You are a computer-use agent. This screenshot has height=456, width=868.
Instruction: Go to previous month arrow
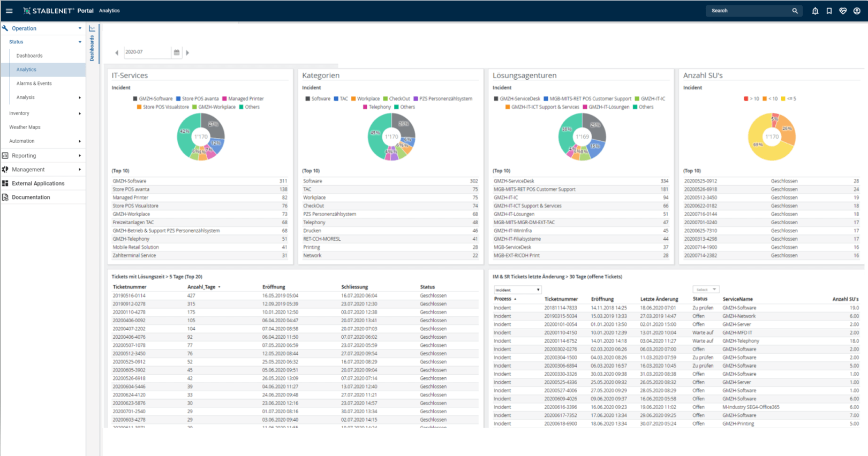coord(117,52)
